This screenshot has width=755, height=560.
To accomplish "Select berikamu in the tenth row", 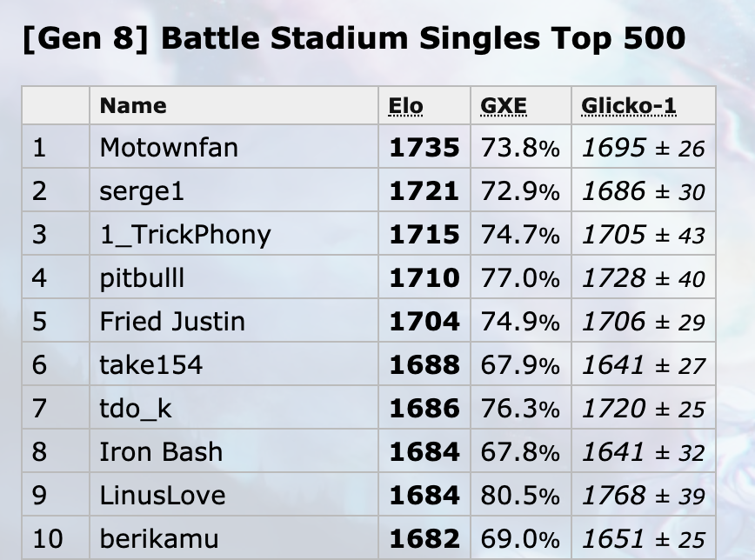I will click(x=159, y=539).
